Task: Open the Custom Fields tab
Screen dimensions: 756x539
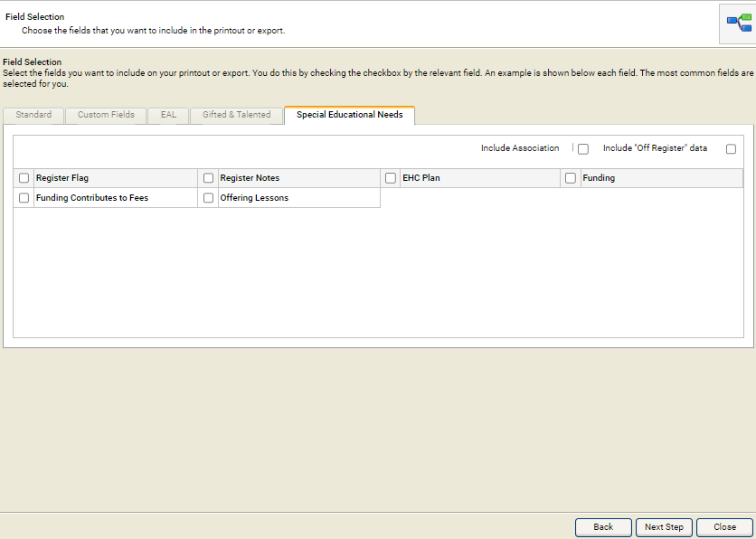Action: [x=106, y=115]
